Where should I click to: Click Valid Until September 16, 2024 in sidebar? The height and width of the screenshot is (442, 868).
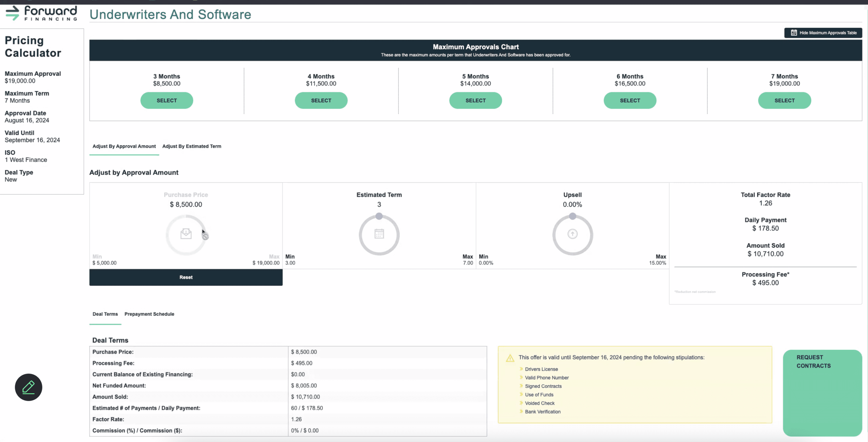pyautogui.click(x=32, y=136)
